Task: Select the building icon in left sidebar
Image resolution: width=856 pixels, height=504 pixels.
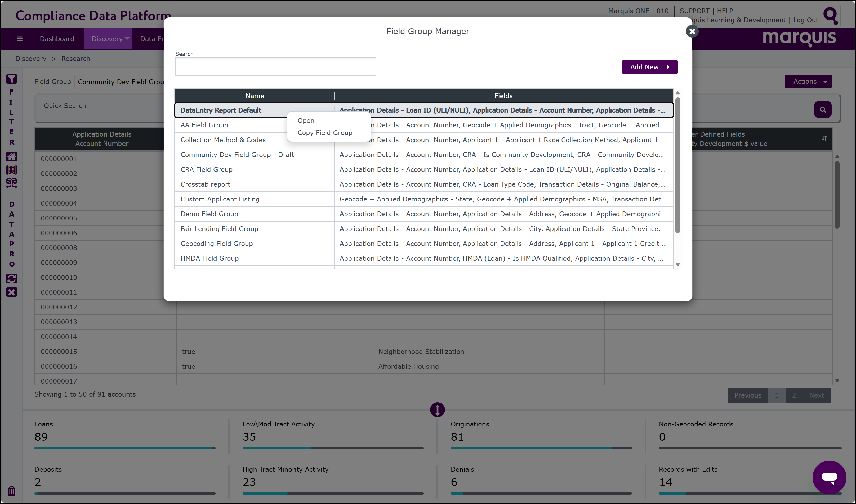Action: [x=12, y=170]
